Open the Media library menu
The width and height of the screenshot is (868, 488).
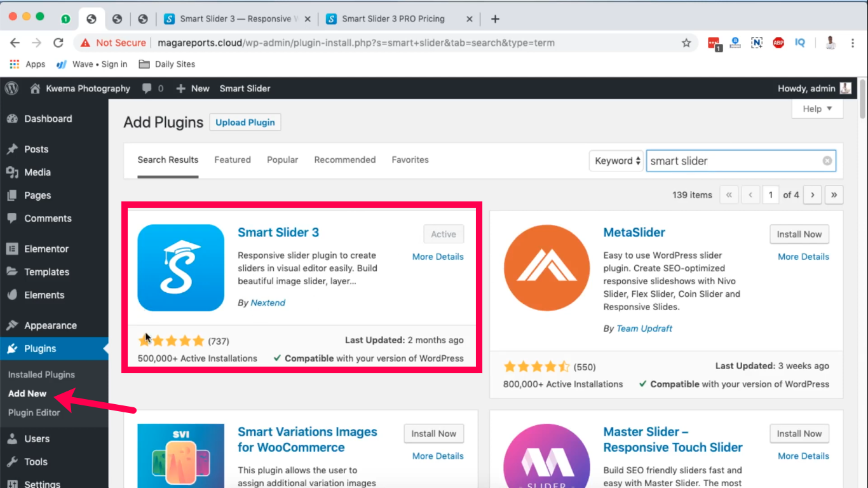[x=37, y=172]
